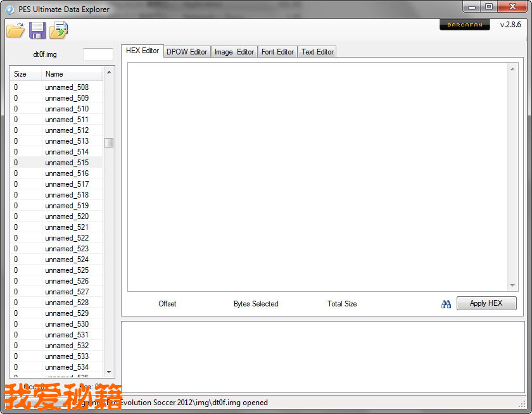Viewport: 532px width, 414px height.
Task: Click the Name column header
Action: pyautogui.click(x=71, y=74)
